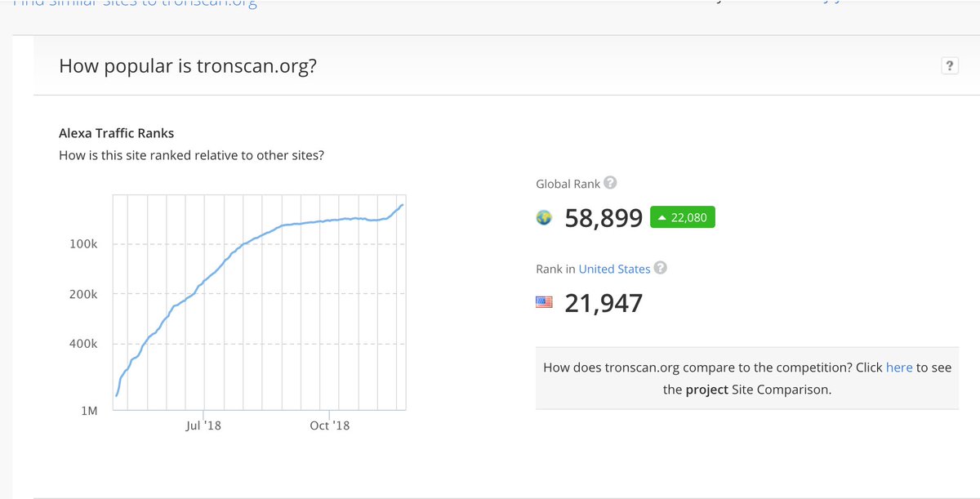Click the United States rank help icon
The height and width of the screenshot is (499, 980).
coord(661,268)
